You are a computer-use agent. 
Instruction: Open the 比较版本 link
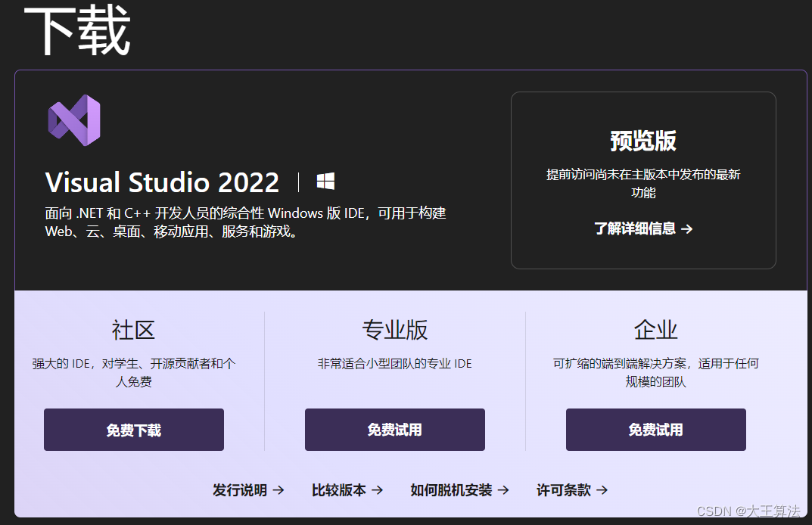coord(347,489)
